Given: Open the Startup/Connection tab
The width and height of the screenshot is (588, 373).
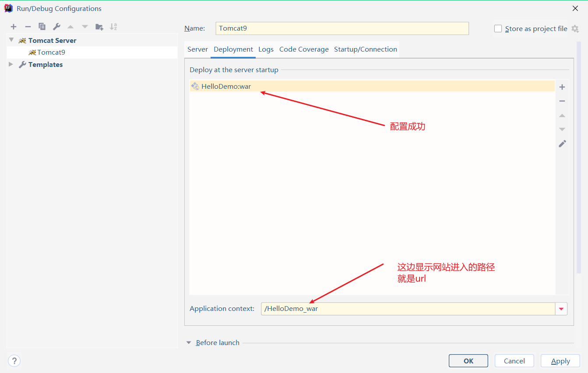Looking at the screenshot, I should (366, 49).
